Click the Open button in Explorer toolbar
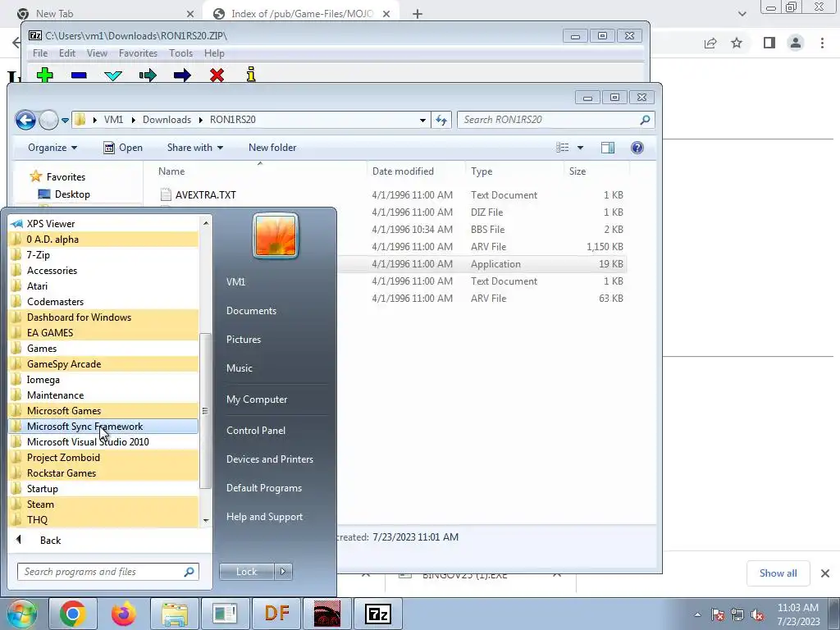The image size is (840, 630). (x=123, y=148)
